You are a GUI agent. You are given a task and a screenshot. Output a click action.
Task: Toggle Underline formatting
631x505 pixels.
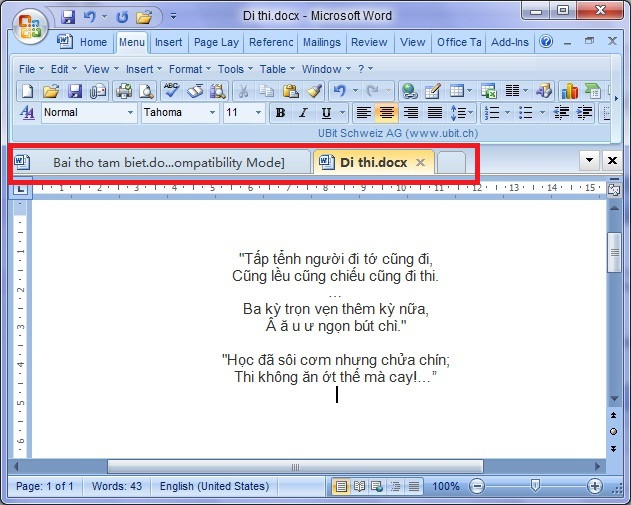(325, 113)
